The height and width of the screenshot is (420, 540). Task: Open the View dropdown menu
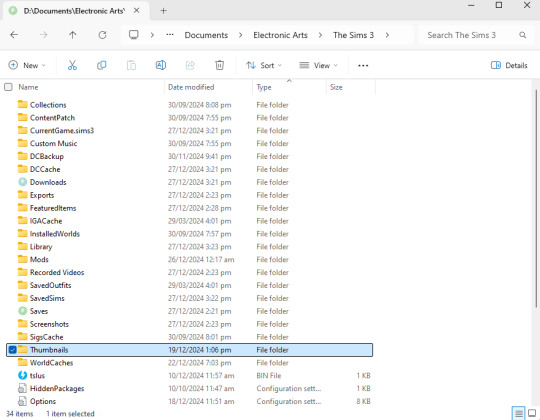coord(318,65)
